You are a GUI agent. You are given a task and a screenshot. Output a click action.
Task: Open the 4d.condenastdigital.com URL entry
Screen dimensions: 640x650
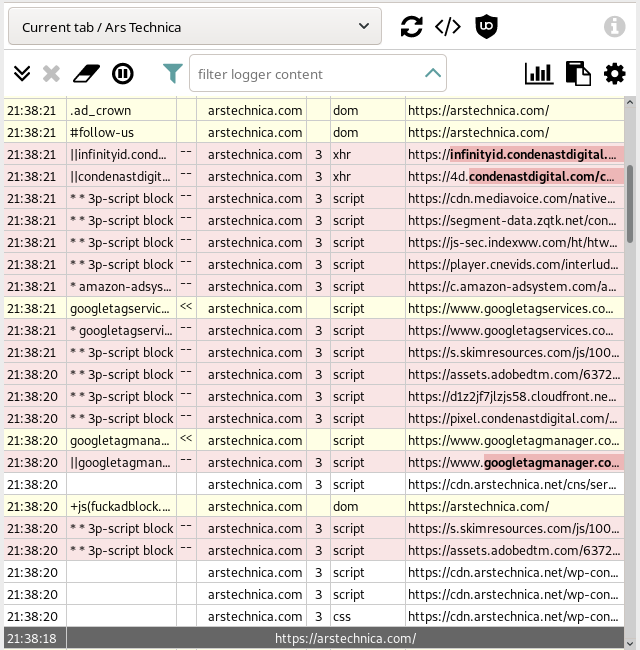(x=515, y=177)
